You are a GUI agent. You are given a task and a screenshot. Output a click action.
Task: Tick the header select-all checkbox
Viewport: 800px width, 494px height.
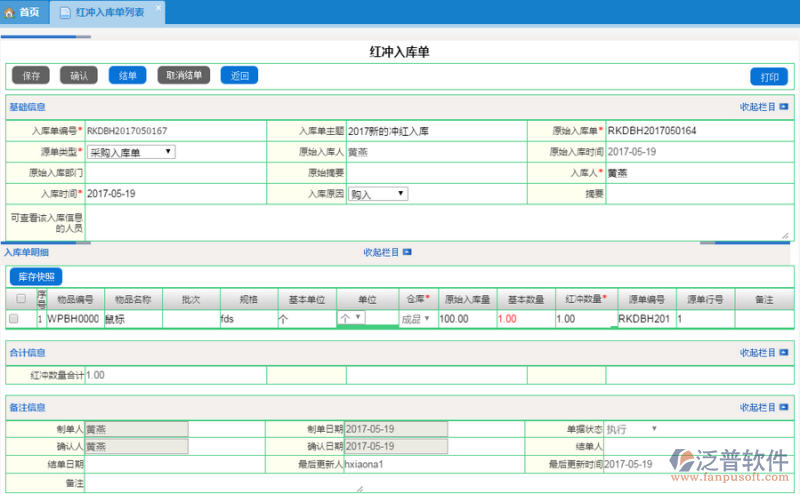point(21,299)
